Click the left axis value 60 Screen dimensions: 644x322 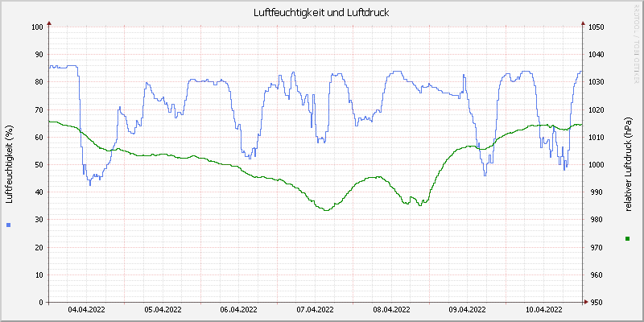point(39,137)
